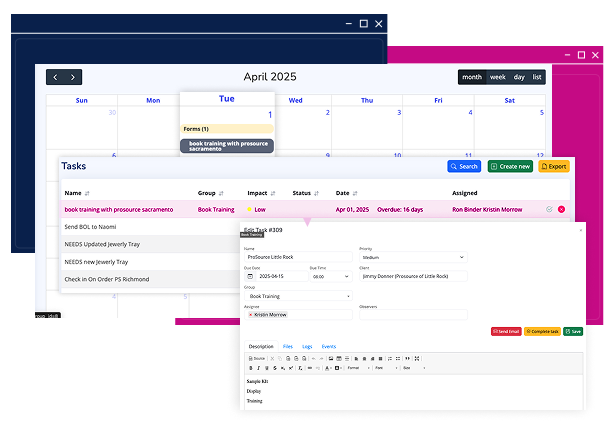Image resolution: width=613 pixels, height=422 pixels.
Task: Sort tasks by Group column
Action: [x=210, y=193]
